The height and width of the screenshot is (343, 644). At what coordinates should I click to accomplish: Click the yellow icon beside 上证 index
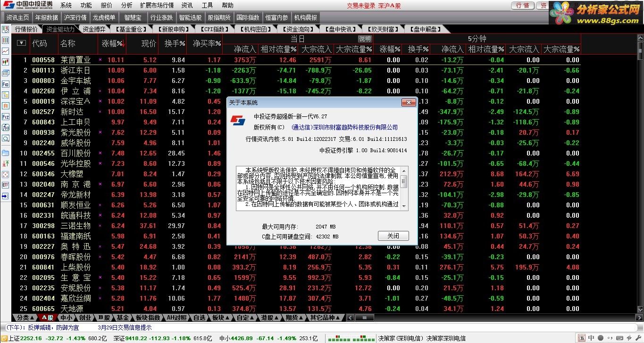(x=4, y=338)
